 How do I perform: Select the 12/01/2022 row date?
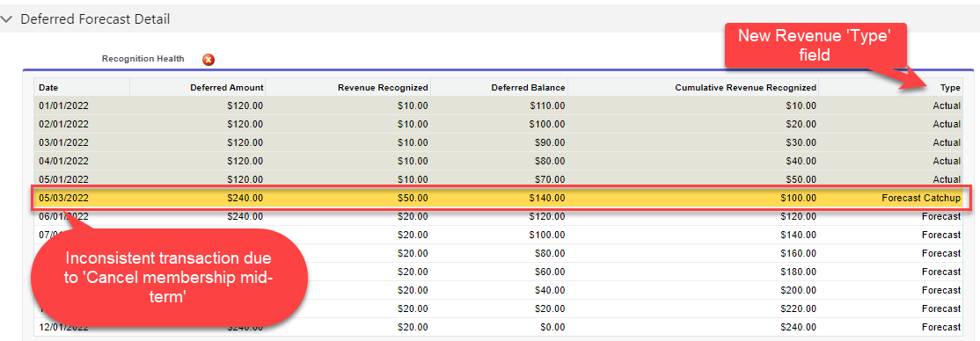63,327
